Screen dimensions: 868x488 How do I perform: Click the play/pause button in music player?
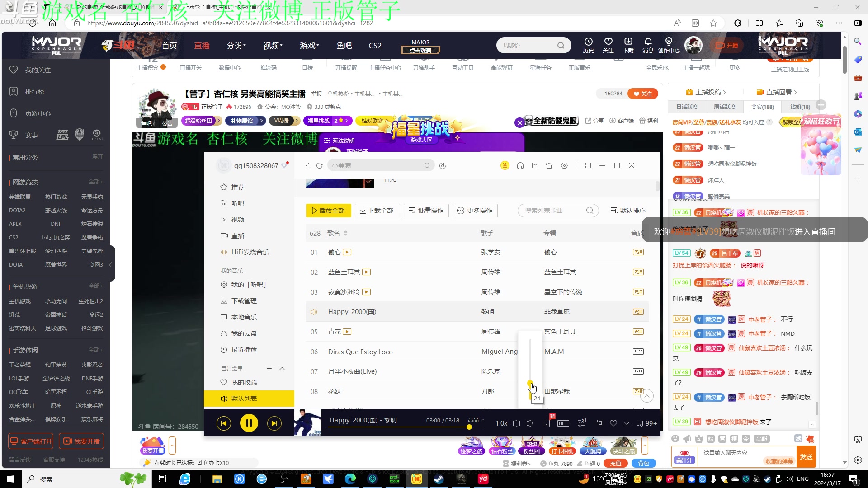(x=249, y=423)
